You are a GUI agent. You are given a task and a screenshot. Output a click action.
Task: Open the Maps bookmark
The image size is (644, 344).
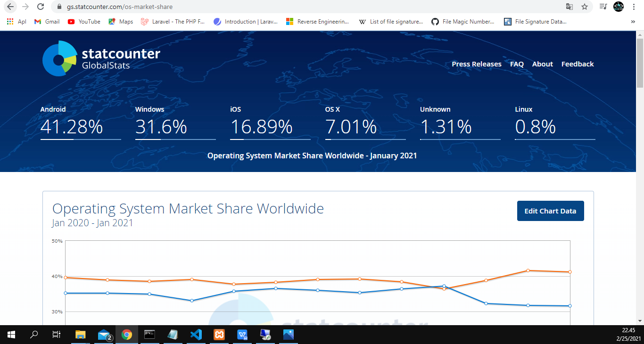[121, 22]
